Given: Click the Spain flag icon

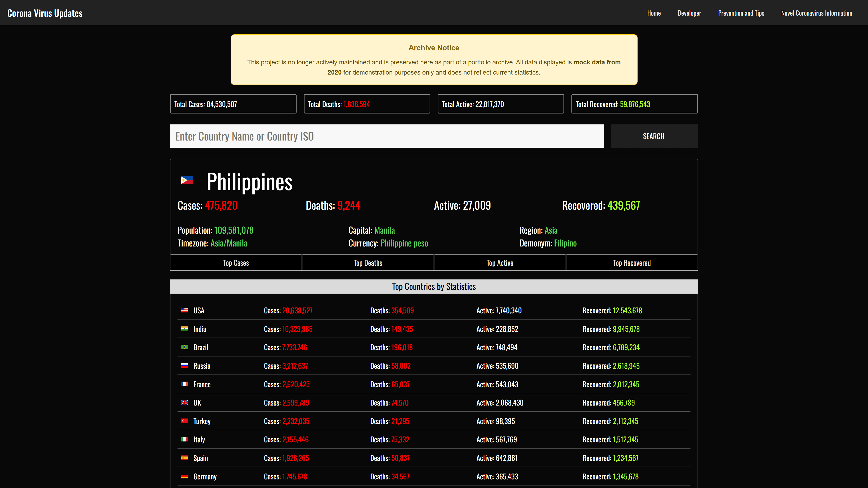Looking at the screenshot, I should 184,458.
